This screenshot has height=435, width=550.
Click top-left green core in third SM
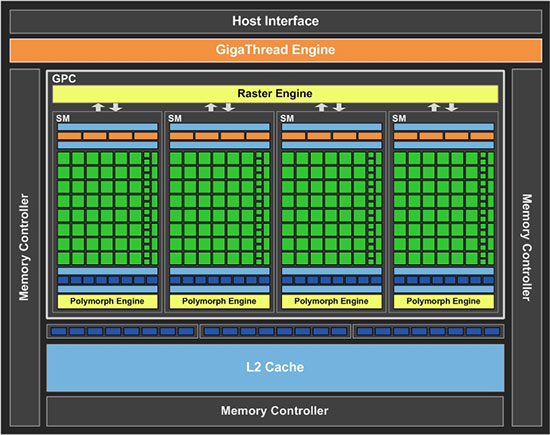point(288,158)
